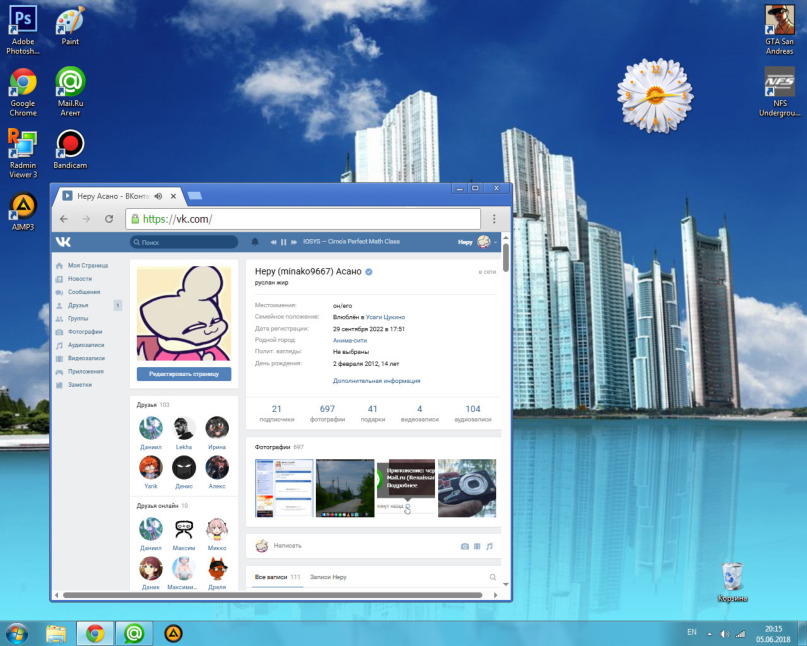Viewport: 807px width, 646px height.
Task: Open Mail.Ru Агент desktop shortcut
Action: click(70, 92)
